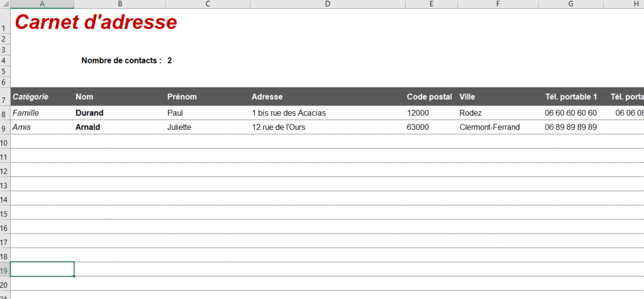
Task: Select the 'Famille' category cell
Action: tap(42, 113)
